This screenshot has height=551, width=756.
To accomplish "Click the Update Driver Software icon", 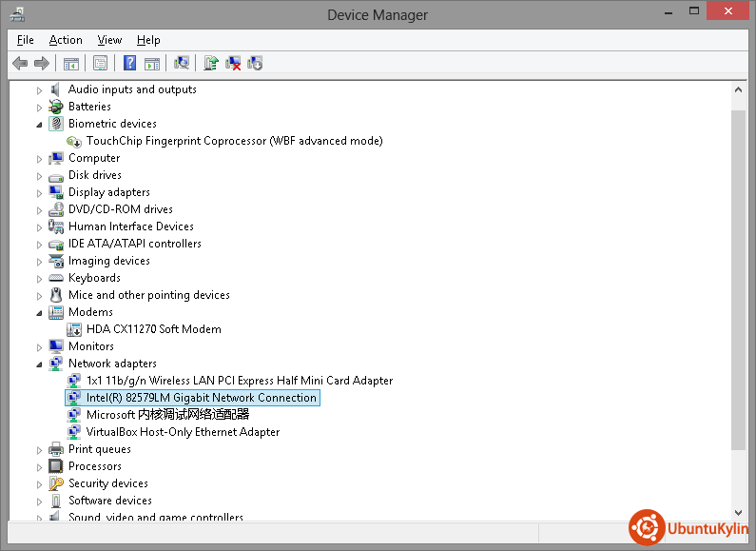I will pyautogui.click(x=211, y=63).
